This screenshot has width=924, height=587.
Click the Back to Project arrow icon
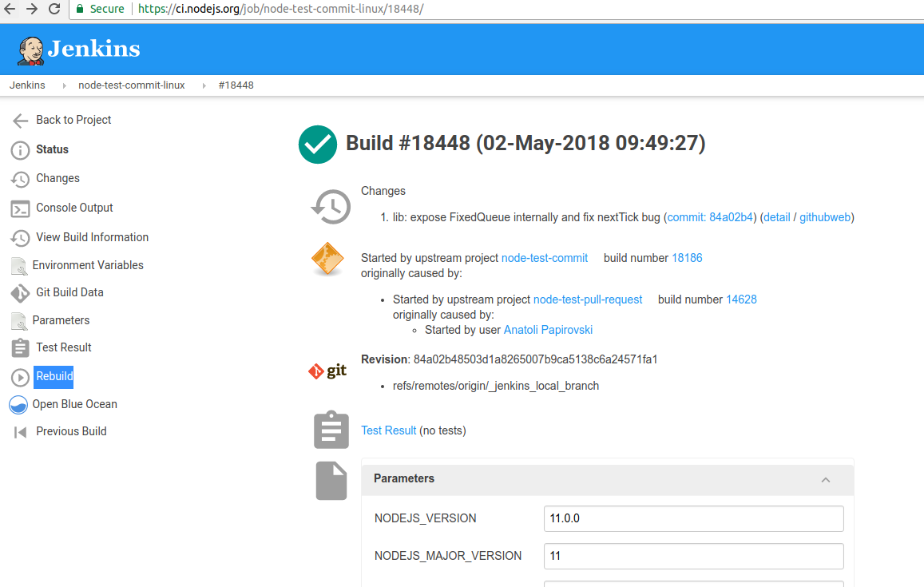(20, 121)
